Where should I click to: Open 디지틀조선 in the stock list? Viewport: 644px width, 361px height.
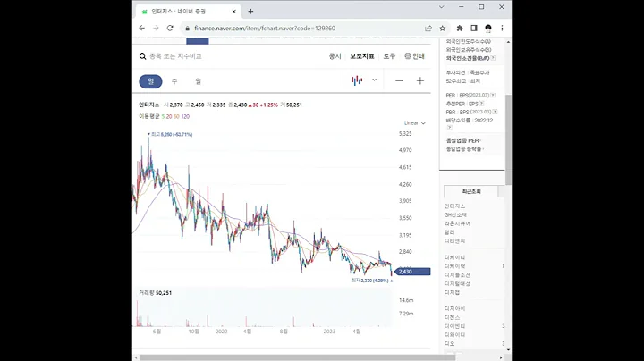(x=457, y=275)
